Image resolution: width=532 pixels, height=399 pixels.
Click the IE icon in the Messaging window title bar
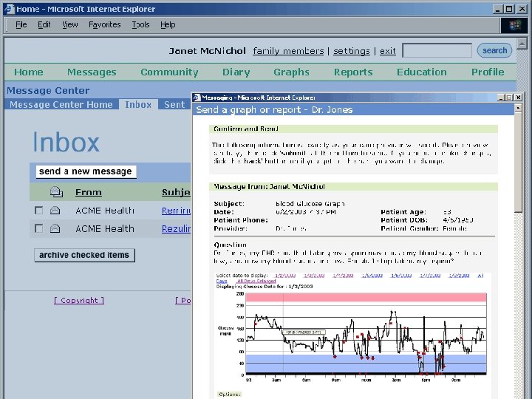pos(197,98)
